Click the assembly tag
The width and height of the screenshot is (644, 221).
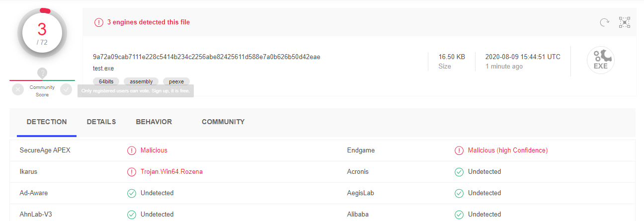click(x=141, y=81)
